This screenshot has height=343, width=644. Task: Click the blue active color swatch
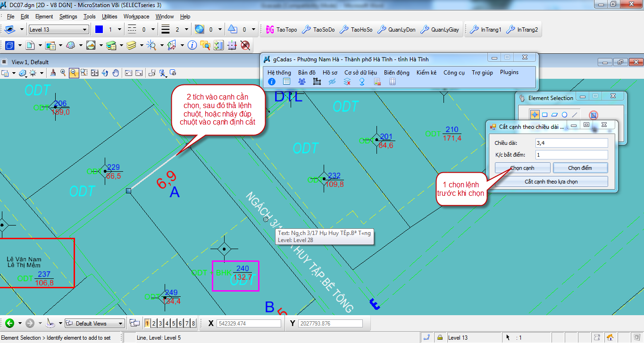click(x=99, y=30)
